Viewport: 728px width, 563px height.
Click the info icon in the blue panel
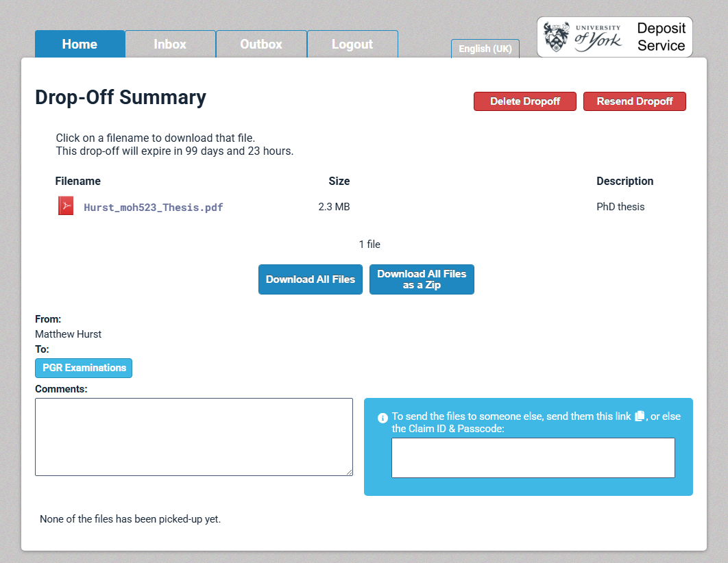[383, 418]
